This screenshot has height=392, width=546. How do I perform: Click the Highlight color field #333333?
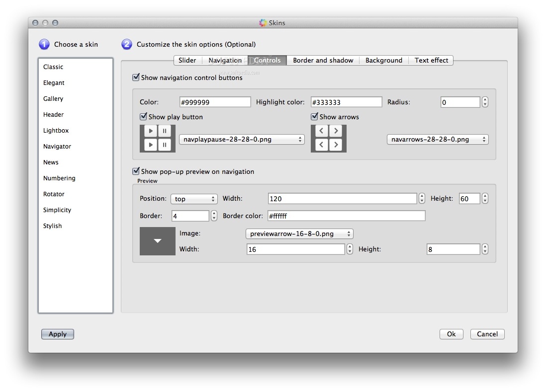(x=346, y=102)
